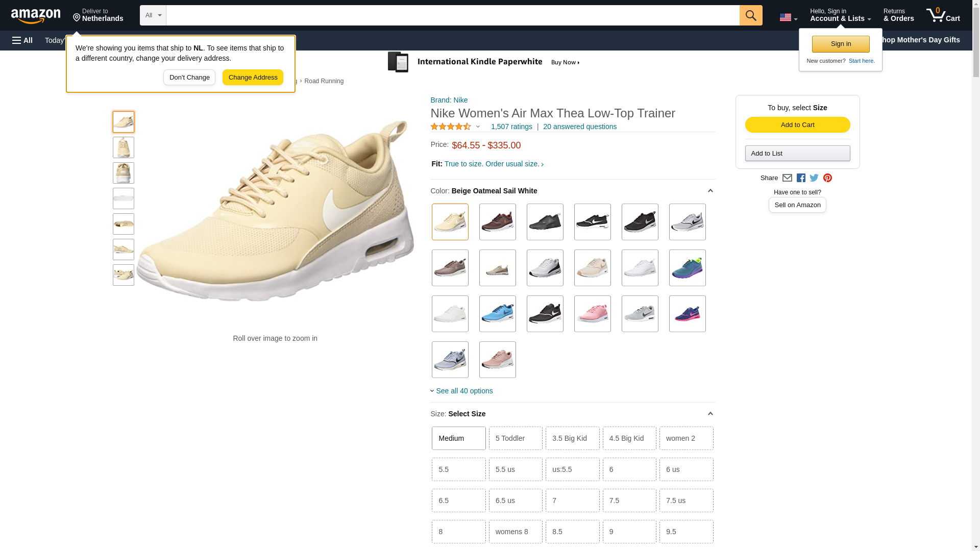
Task: Expand See all 40 options
Action: [463, 391]
